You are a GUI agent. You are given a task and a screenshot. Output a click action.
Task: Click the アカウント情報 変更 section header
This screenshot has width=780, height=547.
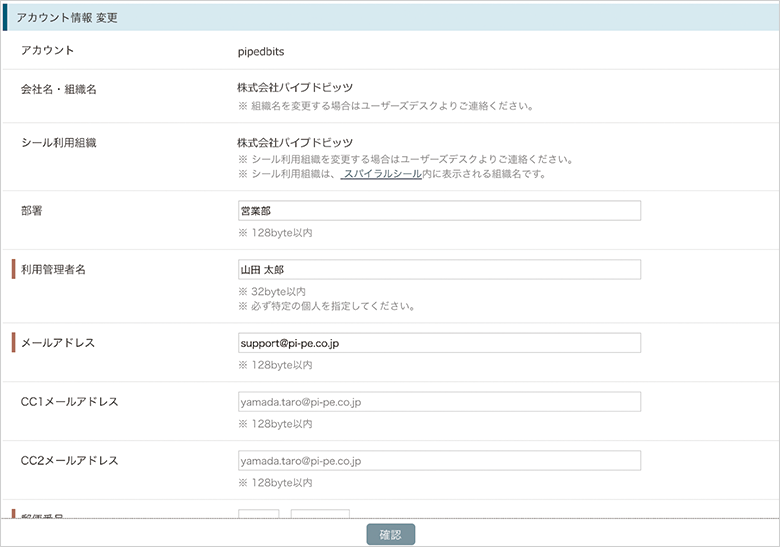coord(68,18)
